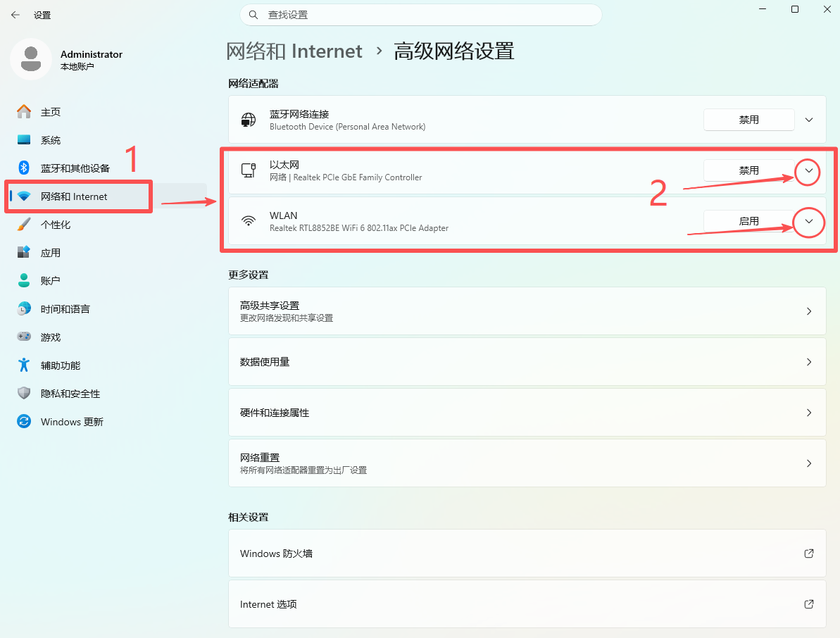Click the System (系统) monitor icon
Screen dimensions: 840x638
pyautogui.click(x=23, y=140)
